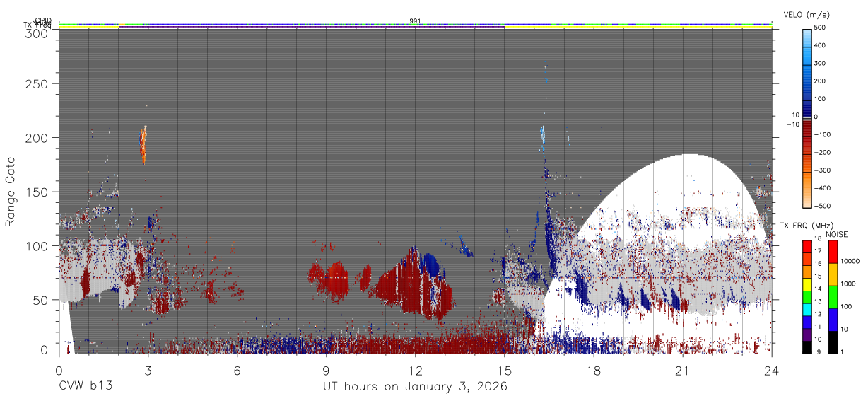The image size is (868, 401).
Task: Click the amber 1000-10000 NOISE swatch
Action: tap(832, 274)
